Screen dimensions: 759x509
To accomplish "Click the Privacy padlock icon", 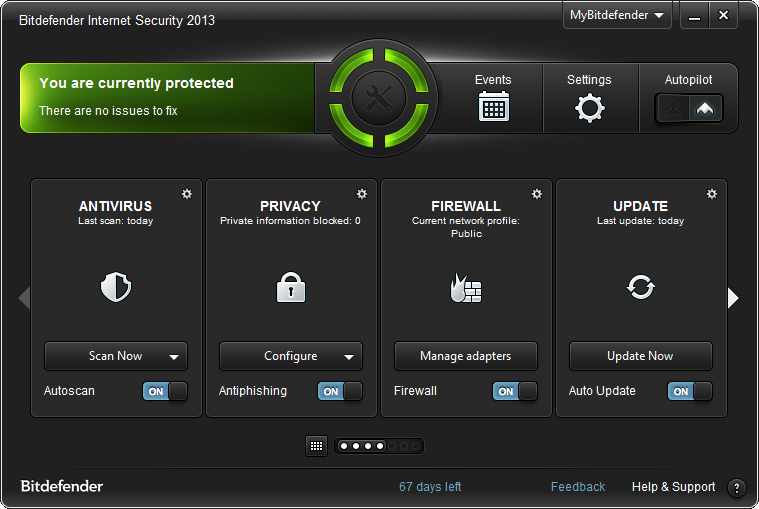I will (x=290, y=289).
